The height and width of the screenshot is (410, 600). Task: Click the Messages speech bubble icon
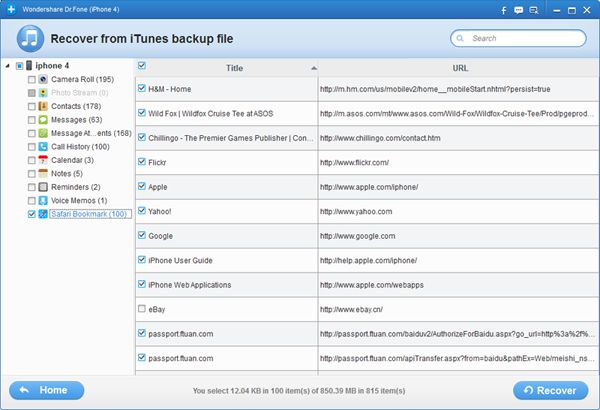[x=43, y=120]
